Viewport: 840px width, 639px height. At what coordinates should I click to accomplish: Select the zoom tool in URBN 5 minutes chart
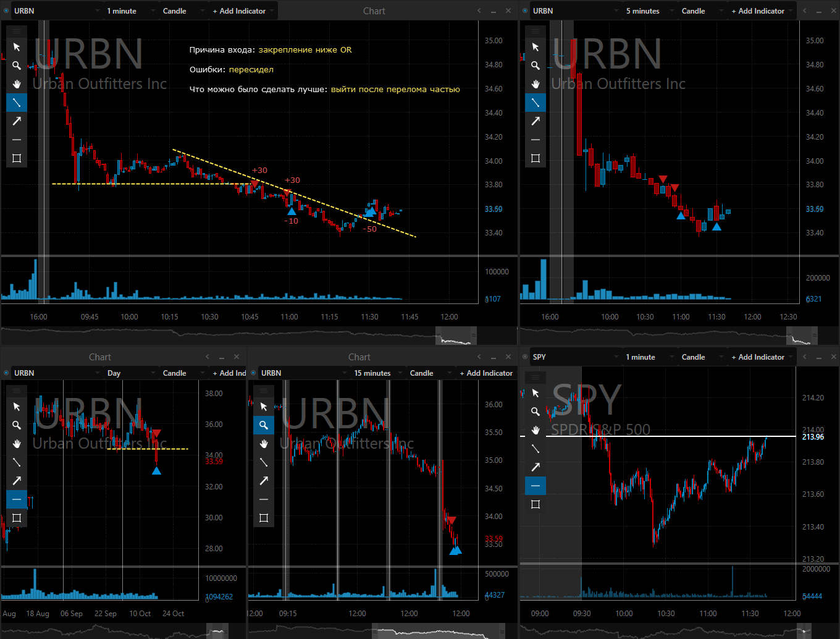(x=535, y=66)
